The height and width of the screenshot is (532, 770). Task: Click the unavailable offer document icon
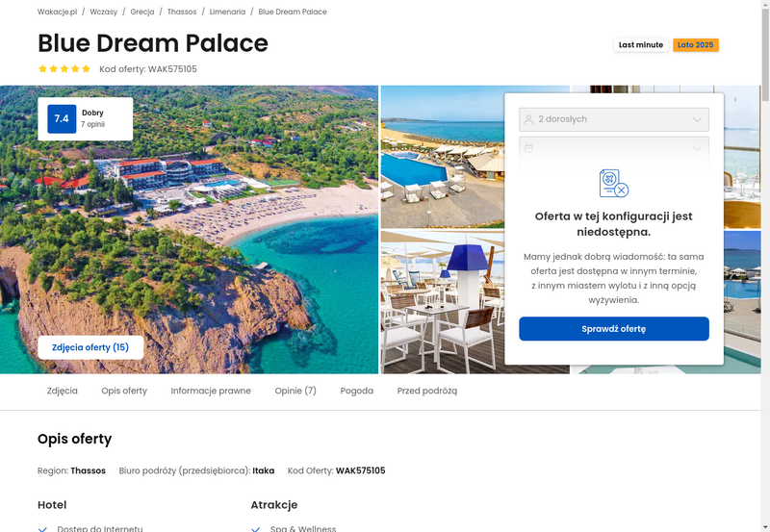click(x=614, y=184)
